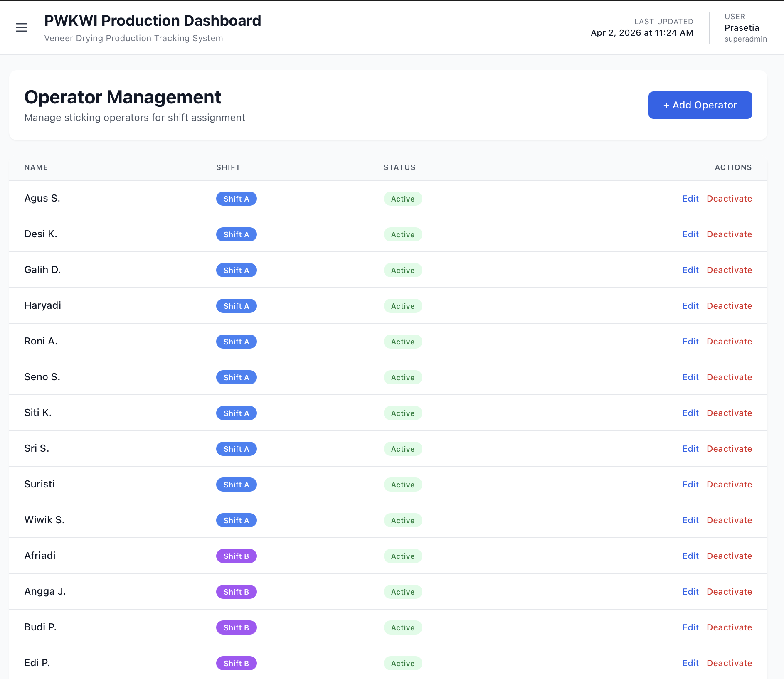Deactivate operator Budi P.
The width and height of the screenshot is (784, 679).
click(x=729, y=627)
